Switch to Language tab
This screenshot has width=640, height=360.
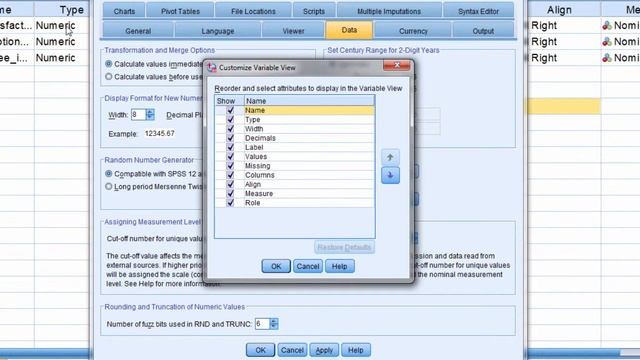[x=218, y=31]
